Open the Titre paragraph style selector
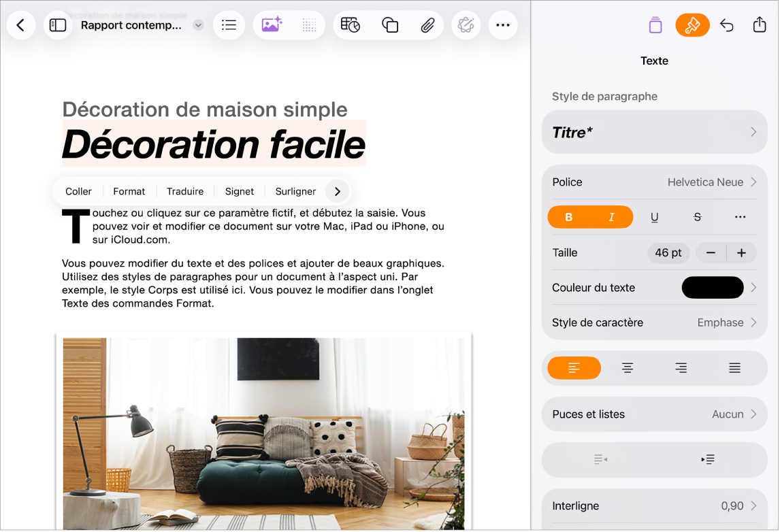 click(654, 132)
